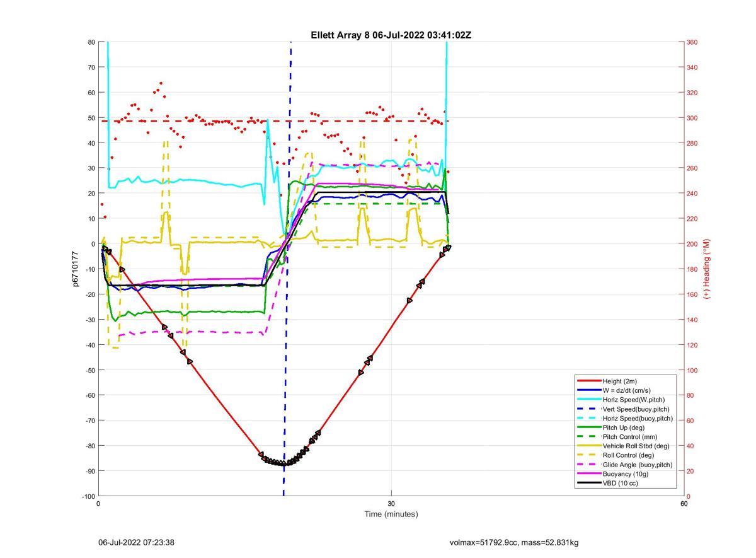Click the '70' tick label on the left axis
756x558 pixels.
91,67
